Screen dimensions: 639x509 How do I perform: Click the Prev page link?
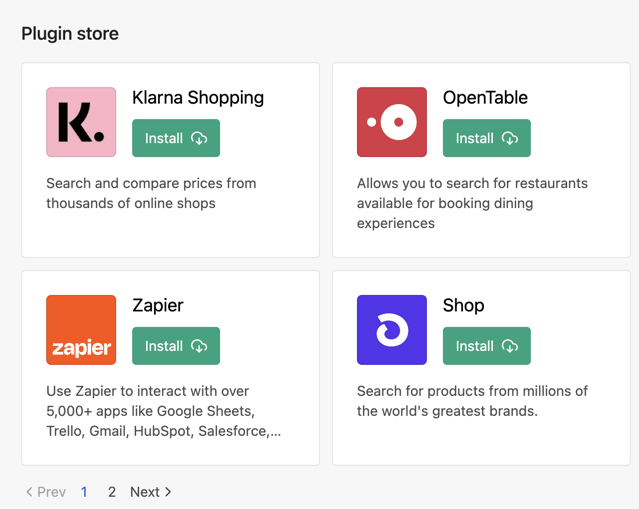coord(46,492)
